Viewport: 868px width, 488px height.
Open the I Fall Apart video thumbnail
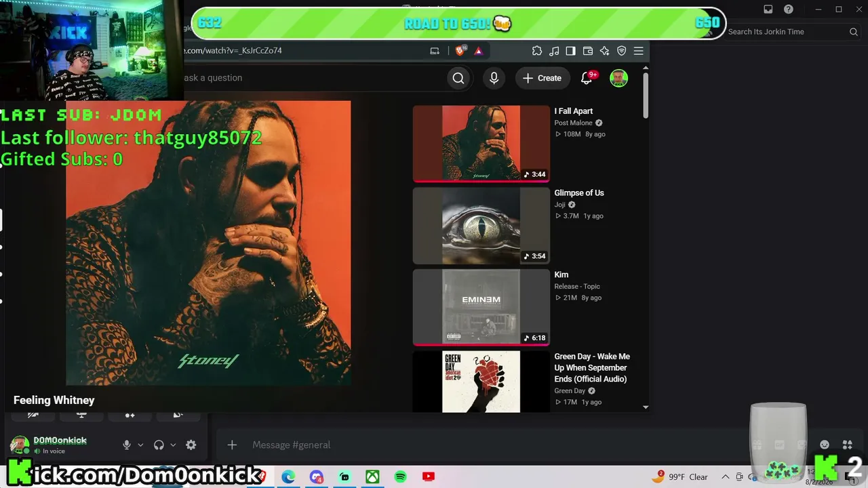pyautogui.click(x=481, y=143)
